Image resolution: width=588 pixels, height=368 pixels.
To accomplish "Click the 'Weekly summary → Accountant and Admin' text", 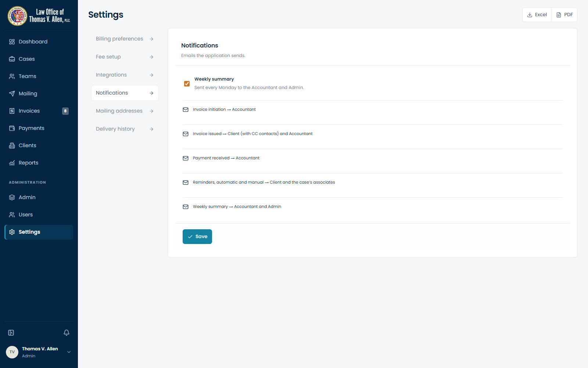I will click(237, 206).
